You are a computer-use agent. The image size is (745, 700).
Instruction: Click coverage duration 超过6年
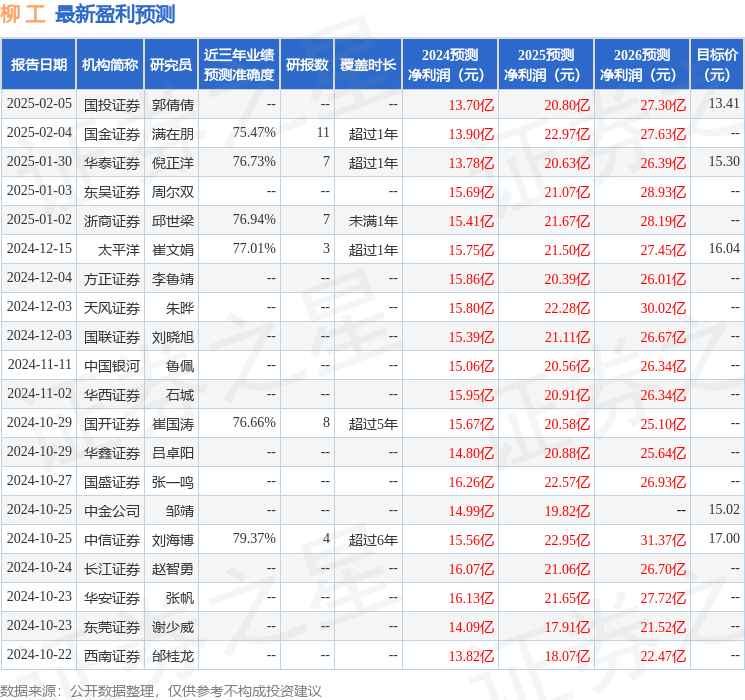(373, 540)
